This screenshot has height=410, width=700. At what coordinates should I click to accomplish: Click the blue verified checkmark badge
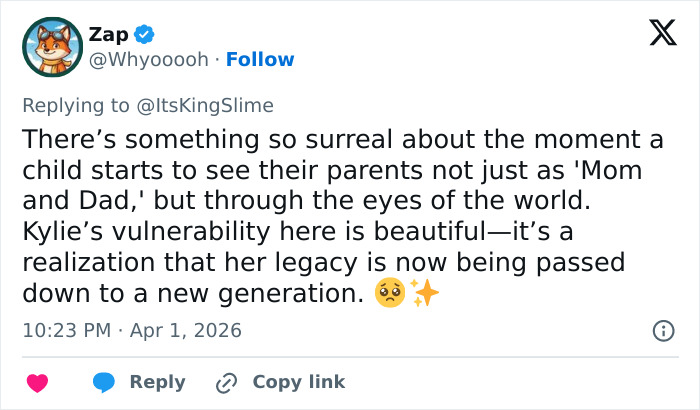pos(145,34)
